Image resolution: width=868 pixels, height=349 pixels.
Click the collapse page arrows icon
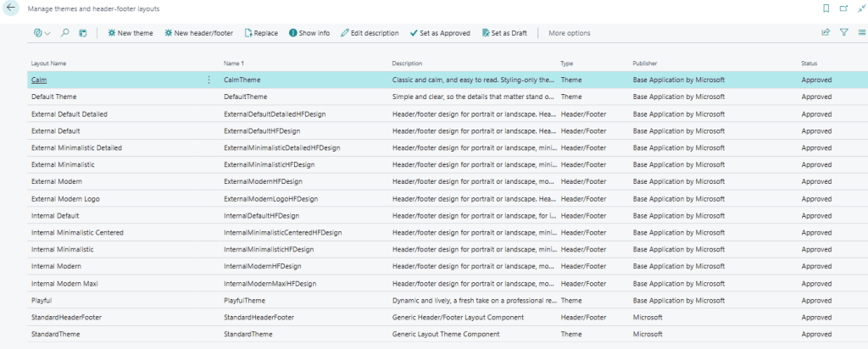click(861, 8)
